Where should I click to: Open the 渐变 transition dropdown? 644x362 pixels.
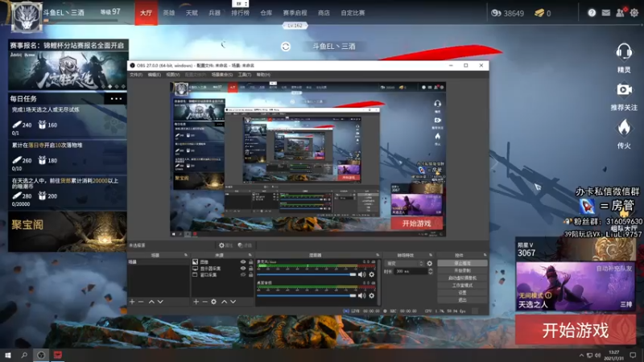pyautogui.click(x=405, y=264)
